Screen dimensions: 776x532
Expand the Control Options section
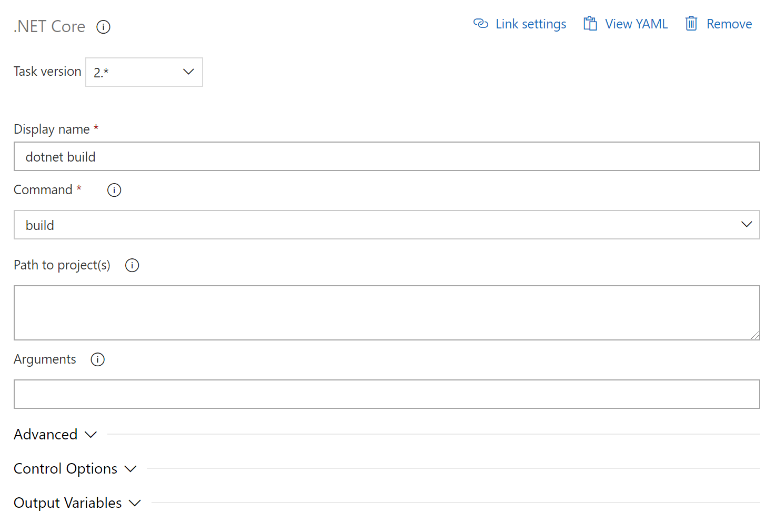coord(66,469)
